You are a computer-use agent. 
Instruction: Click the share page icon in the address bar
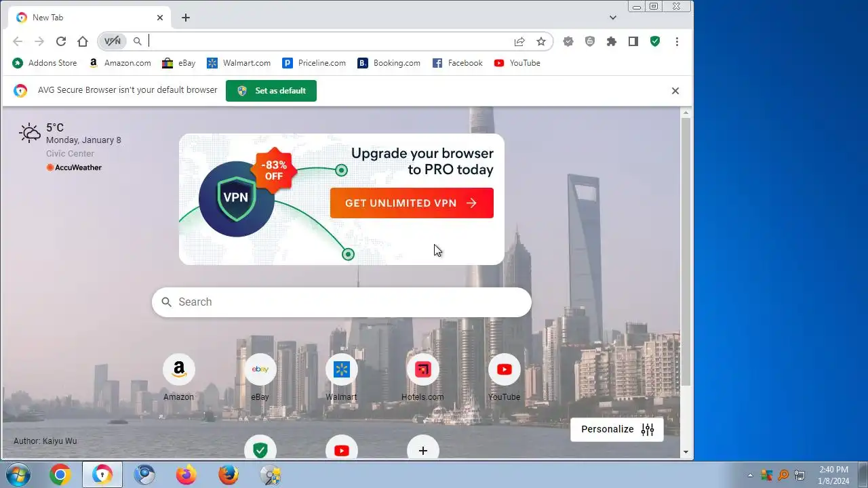tap(519, 41)
